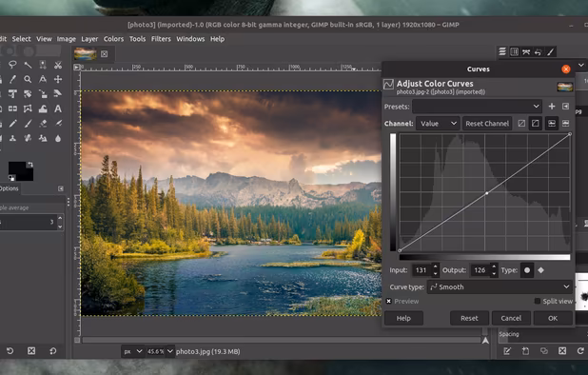
Task: Select the Move tool
Action: click(58, 79)
